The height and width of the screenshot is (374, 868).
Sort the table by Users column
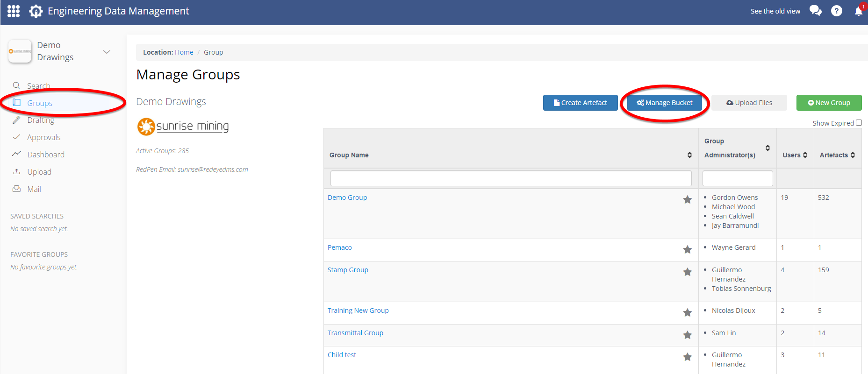[x=805, y=155]
